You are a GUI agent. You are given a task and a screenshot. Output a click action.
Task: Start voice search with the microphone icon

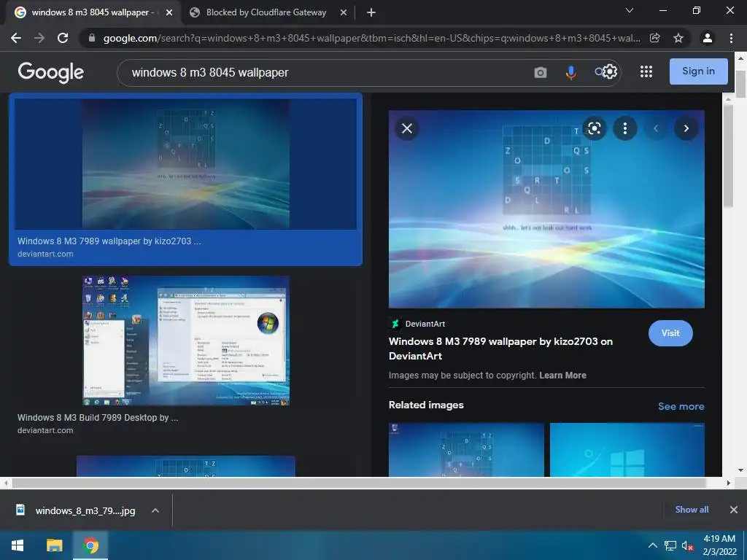click(x=570, y=72)
